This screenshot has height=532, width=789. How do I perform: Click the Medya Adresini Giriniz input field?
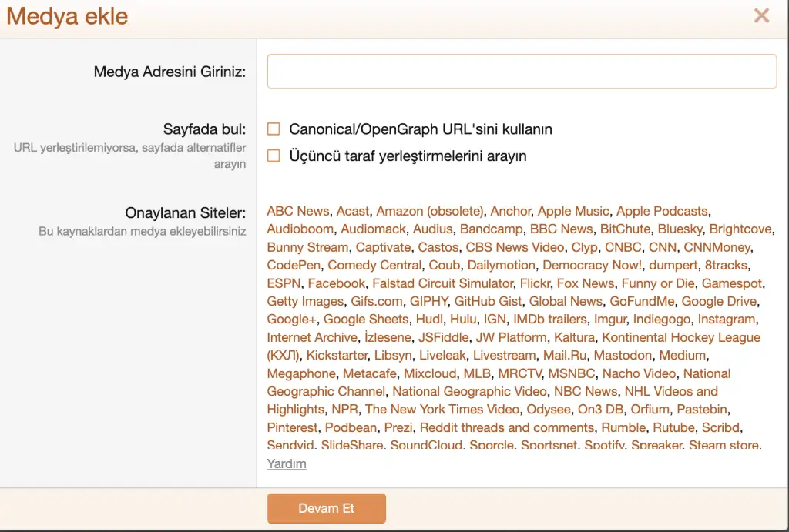point(522,72)
